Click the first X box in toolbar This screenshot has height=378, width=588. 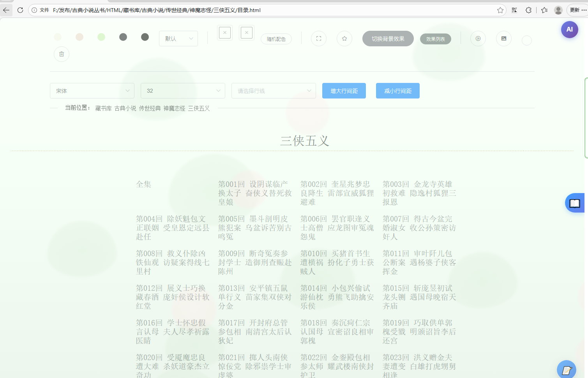[x=225, y=33]
